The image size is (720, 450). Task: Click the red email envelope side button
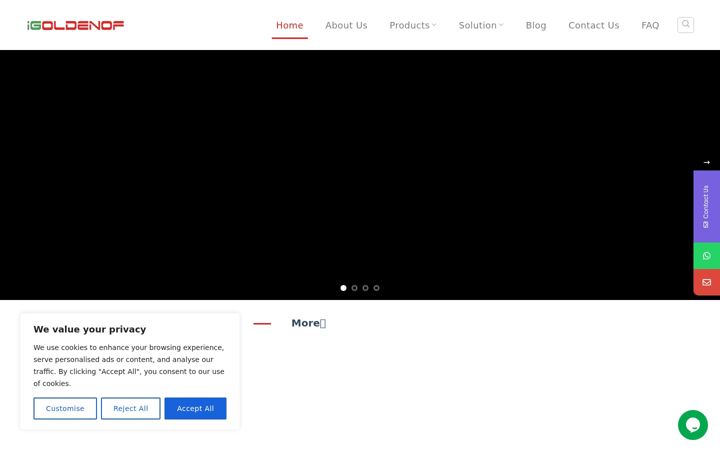[x=706, y=282]
